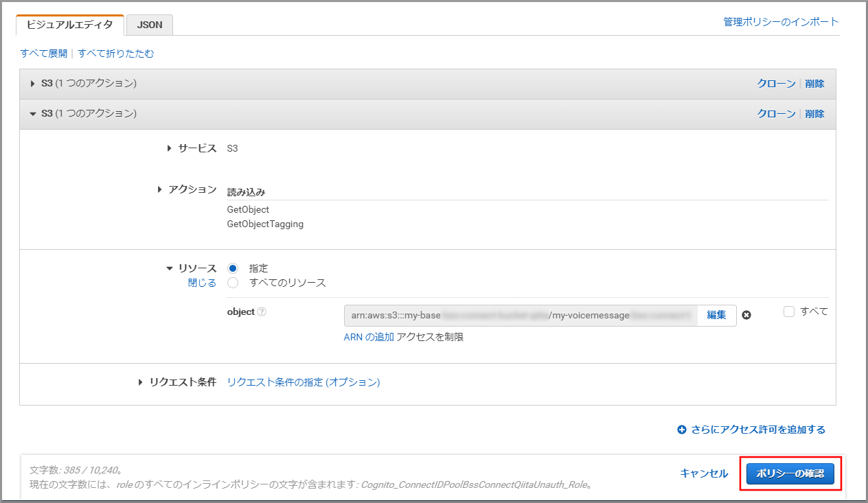Select the ビジュアルエディタ tab
The image size is (868, 503).
point(69,25)
